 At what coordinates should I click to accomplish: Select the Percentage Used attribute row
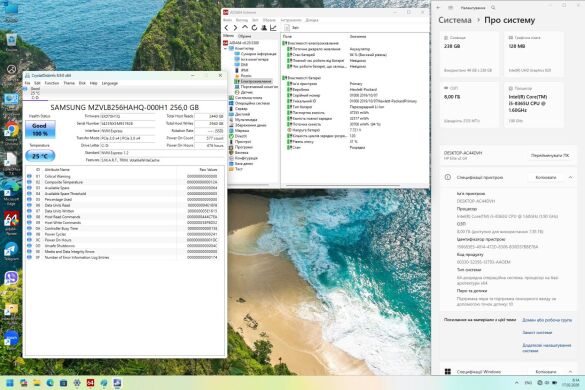[x=125, y=199]
